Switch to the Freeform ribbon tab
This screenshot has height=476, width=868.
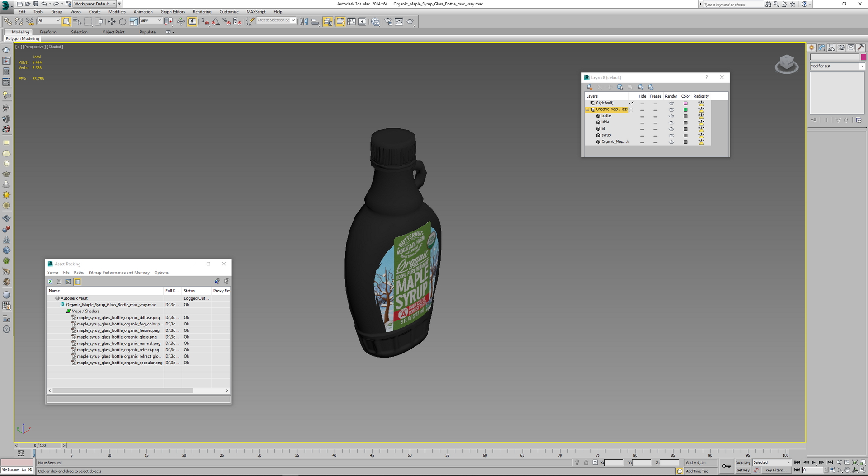[48, 32]
